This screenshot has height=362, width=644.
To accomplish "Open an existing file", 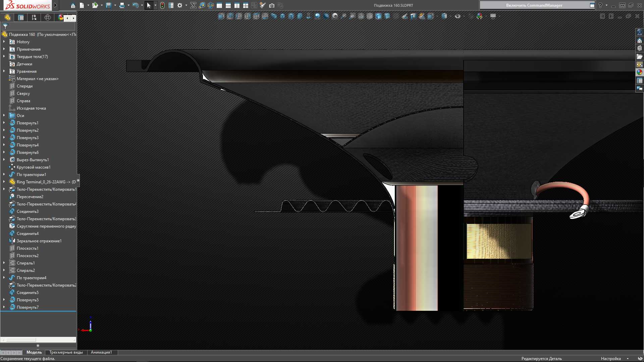I will tap(95, 5).
